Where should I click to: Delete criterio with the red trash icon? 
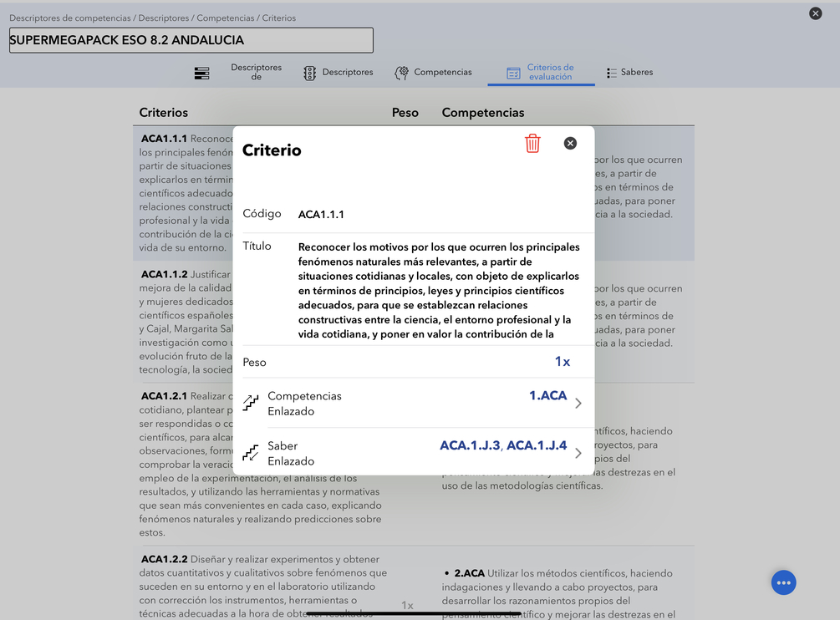click(532, 144)
